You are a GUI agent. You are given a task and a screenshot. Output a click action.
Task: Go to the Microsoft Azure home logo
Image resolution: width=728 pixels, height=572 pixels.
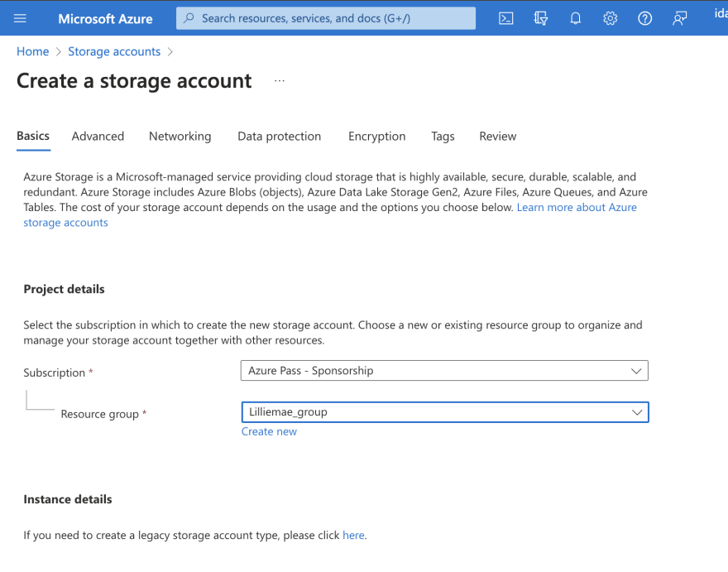point(105,18)
